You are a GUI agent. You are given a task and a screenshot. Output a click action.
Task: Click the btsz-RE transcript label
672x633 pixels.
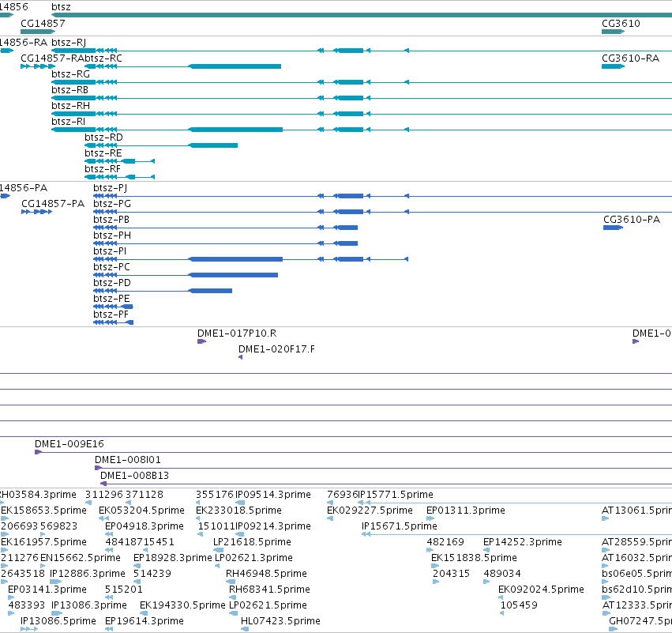(x=103, y=153)
